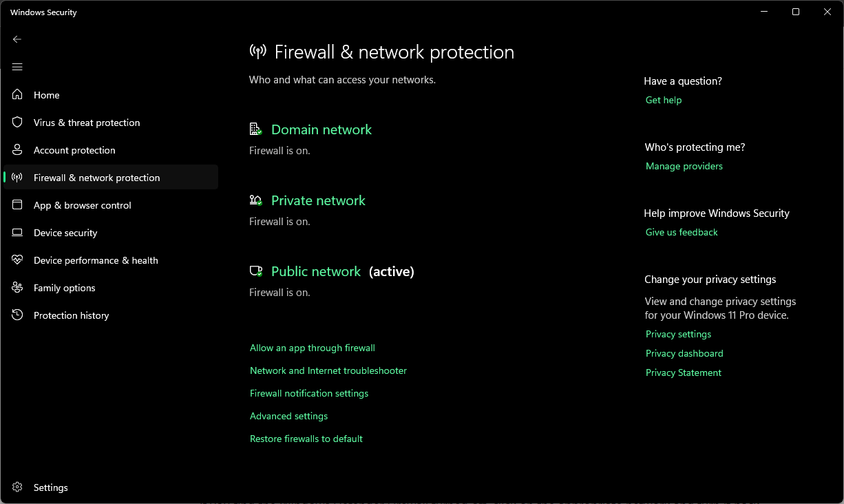Open the Private network settings
844x504 pixels.
(x=318, y=200)
